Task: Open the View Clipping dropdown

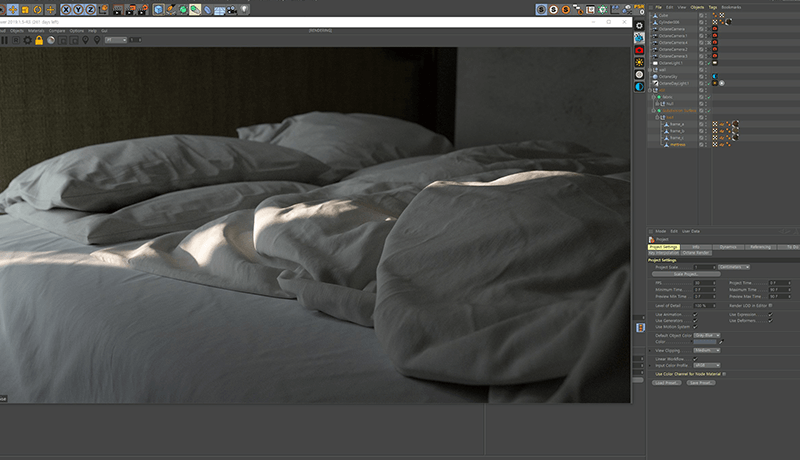Action: (x=707, y=351)
